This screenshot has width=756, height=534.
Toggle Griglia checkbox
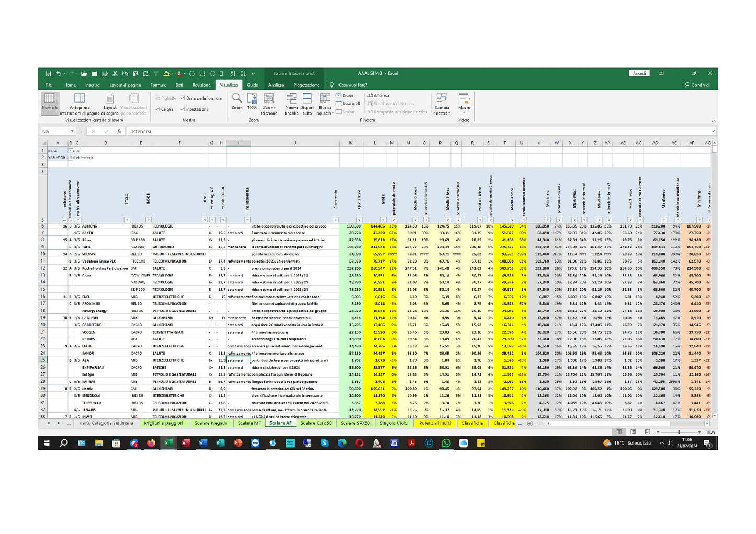click(157, 109)
